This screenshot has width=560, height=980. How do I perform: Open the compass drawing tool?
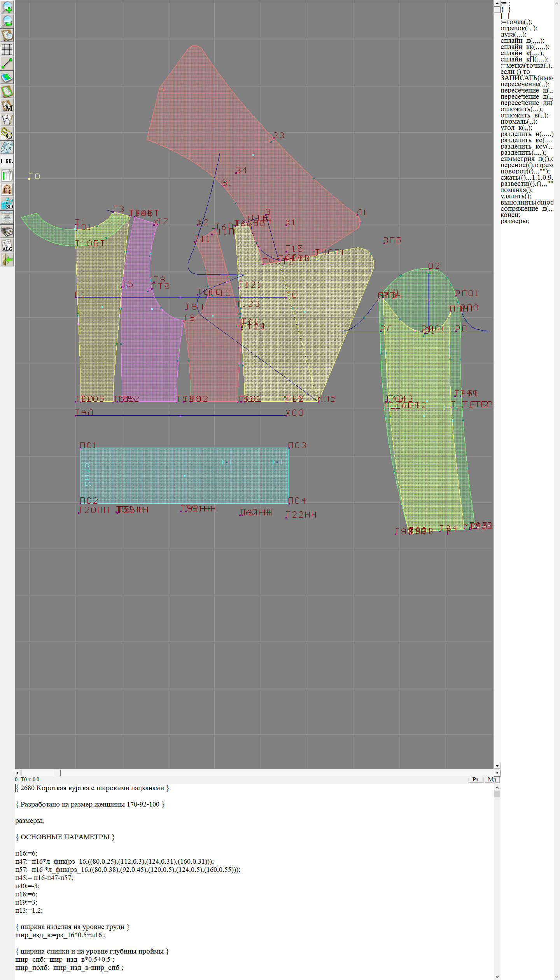tap(7, 119)
